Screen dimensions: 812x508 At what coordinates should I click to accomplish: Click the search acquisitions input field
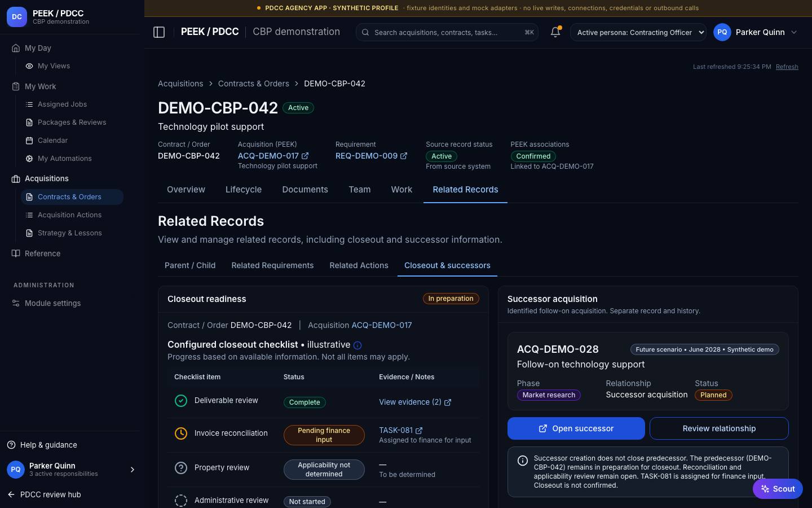click(447, 32)
